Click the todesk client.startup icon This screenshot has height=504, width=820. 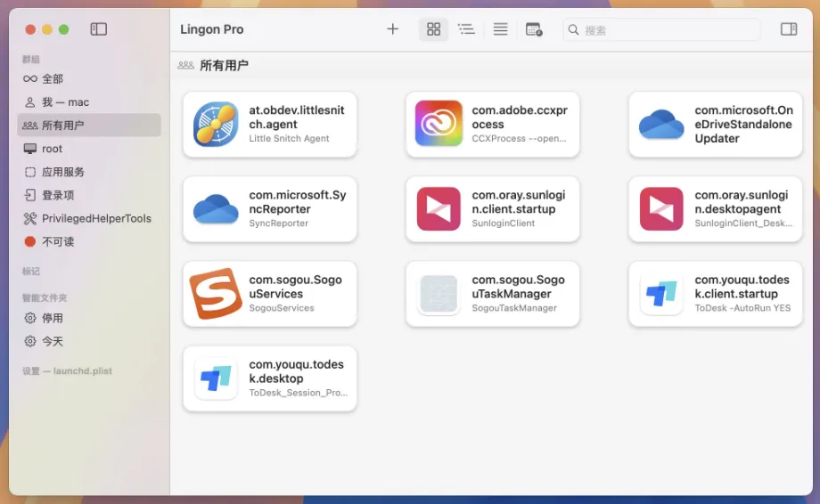coord(661,294)
